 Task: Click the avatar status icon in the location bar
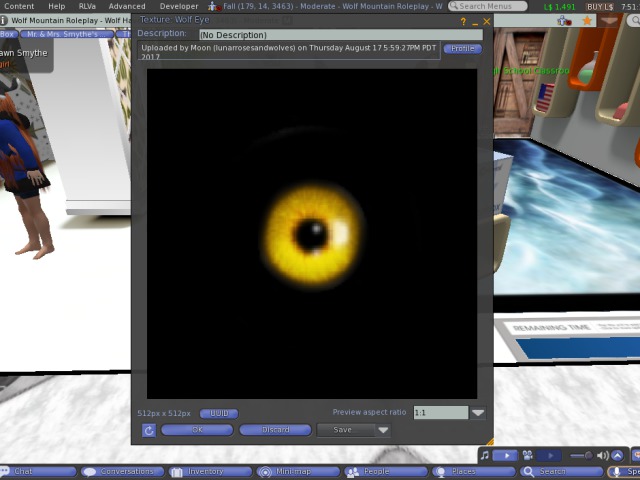point(564,20)
